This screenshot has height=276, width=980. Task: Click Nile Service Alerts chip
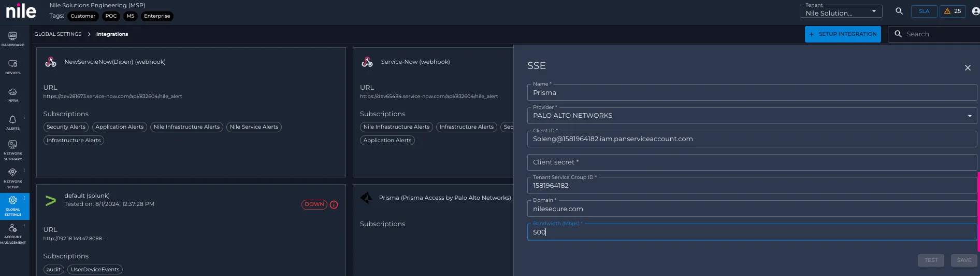pos(254,127)
